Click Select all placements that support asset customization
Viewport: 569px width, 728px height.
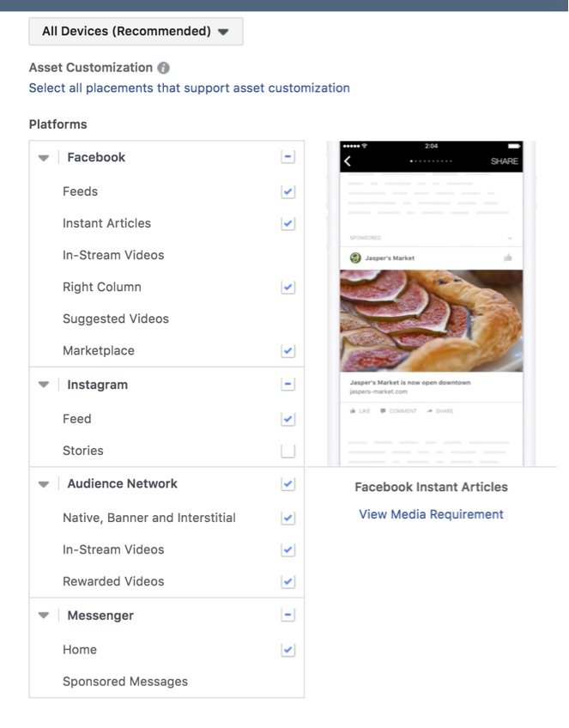(189, 88)
